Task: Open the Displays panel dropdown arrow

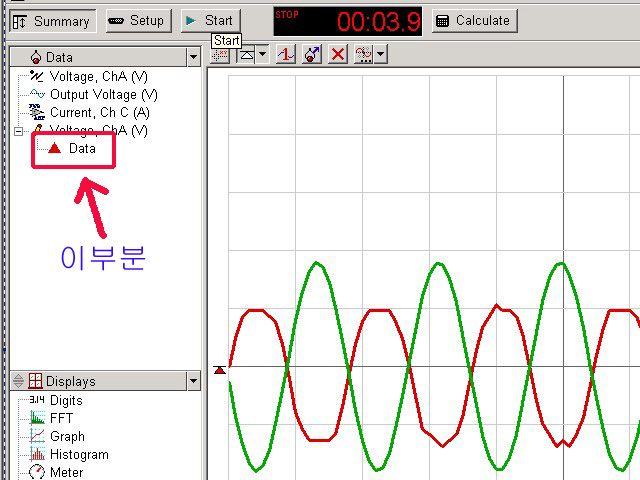Action: tap(193, 381)
